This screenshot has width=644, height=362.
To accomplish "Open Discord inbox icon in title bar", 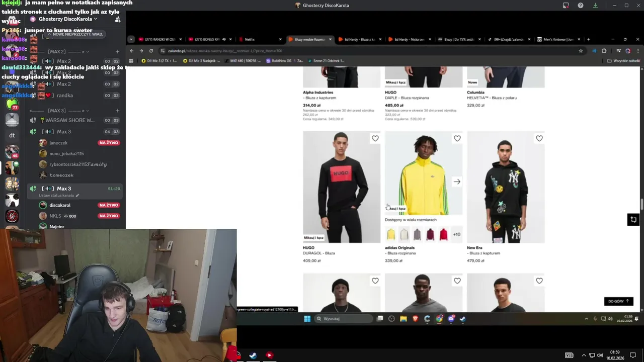I will point(566,6).
